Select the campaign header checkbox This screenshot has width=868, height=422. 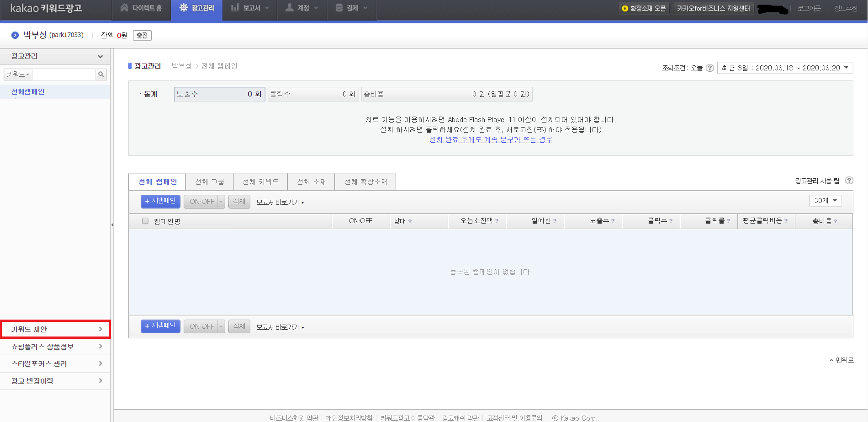[x=145, y=221]
